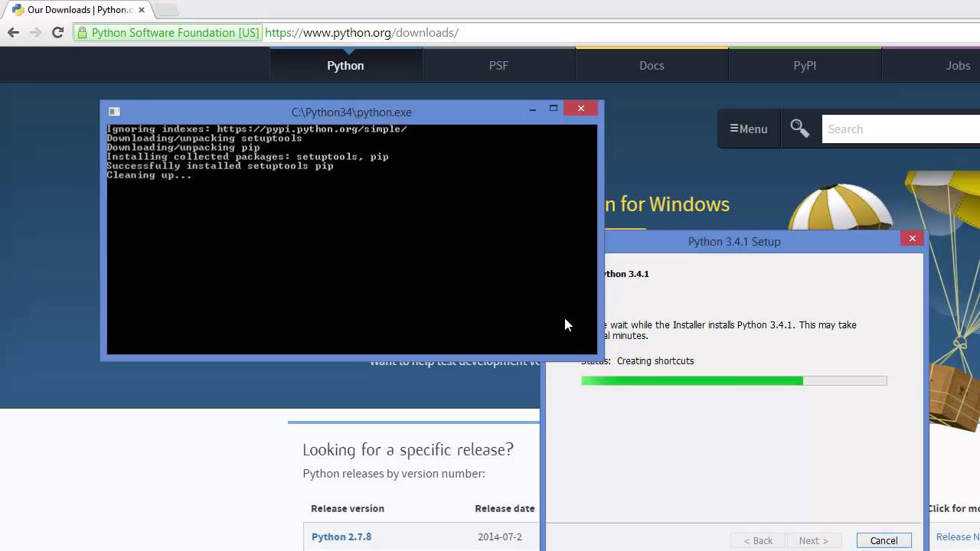980x551 pixels.
Task: Click the green padlock security icon
Action: point(82,32)
